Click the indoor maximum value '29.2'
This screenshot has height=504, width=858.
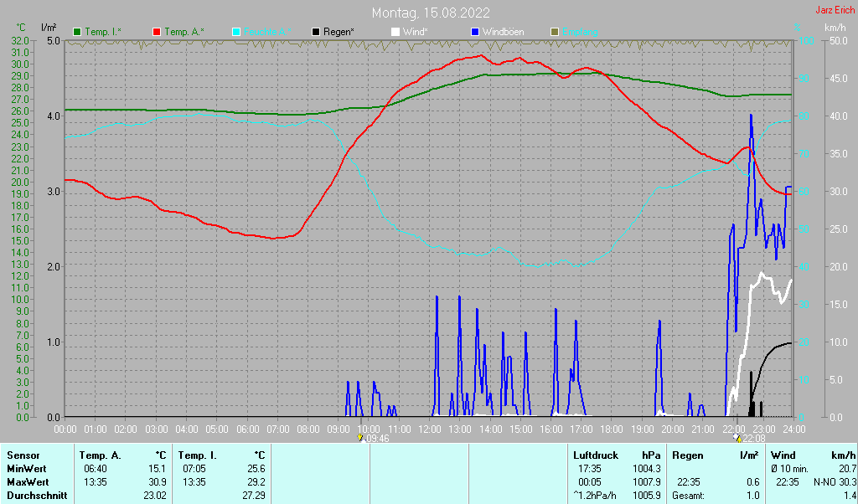256,483
